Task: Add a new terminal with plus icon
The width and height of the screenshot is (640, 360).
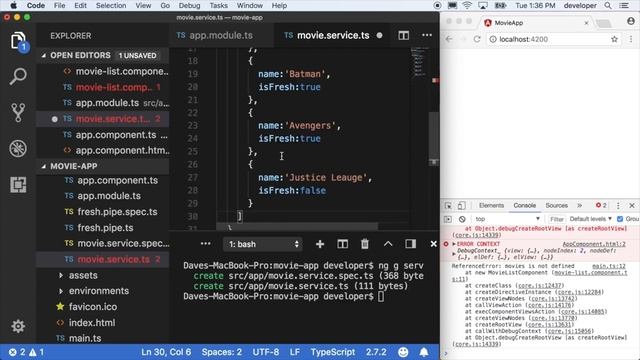Action: point(320,244)
